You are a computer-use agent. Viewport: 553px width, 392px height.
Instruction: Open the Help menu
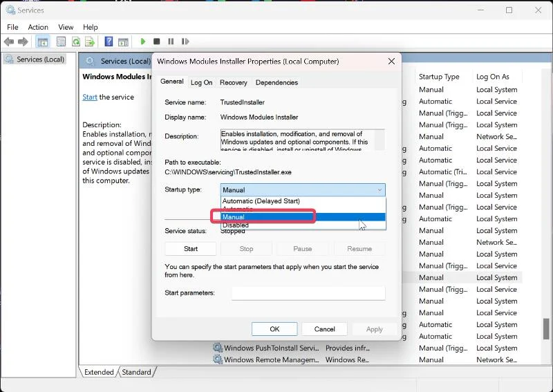[91, 27]
